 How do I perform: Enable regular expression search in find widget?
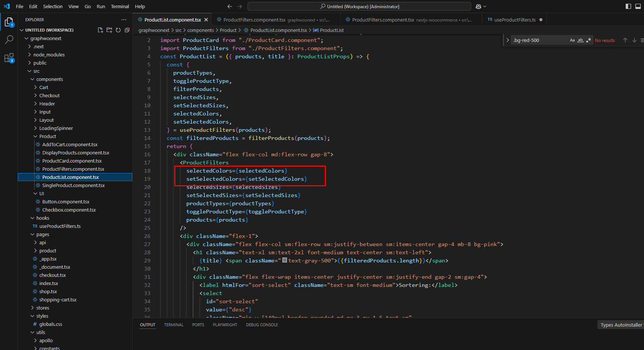[588, 40]
